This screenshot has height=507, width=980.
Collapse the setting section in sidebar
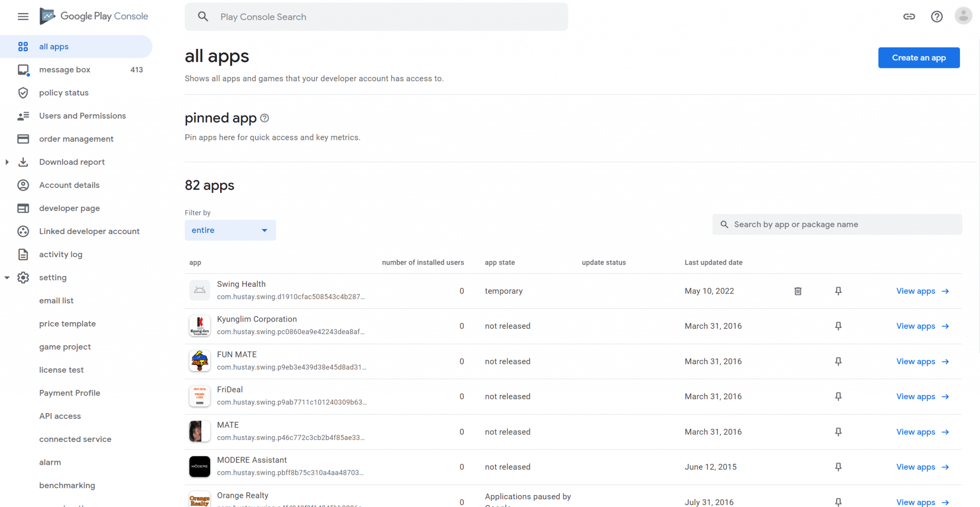point(7,277)
